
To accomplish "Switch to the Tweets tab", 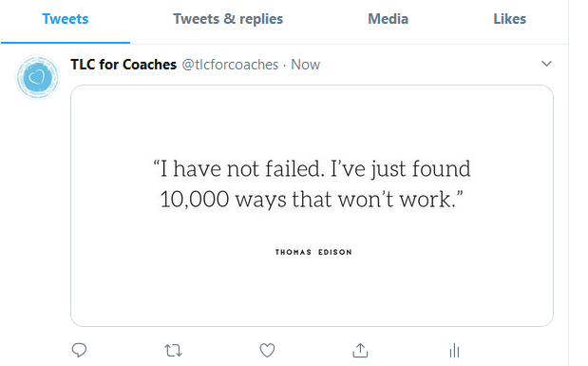I will tap(66, 19).
